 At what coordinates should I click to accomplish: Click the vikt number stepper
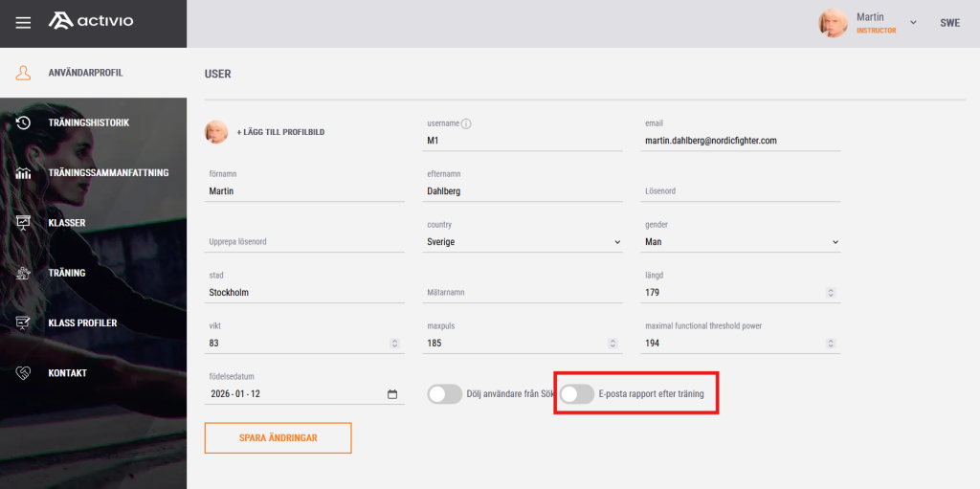tap(394, 344)
